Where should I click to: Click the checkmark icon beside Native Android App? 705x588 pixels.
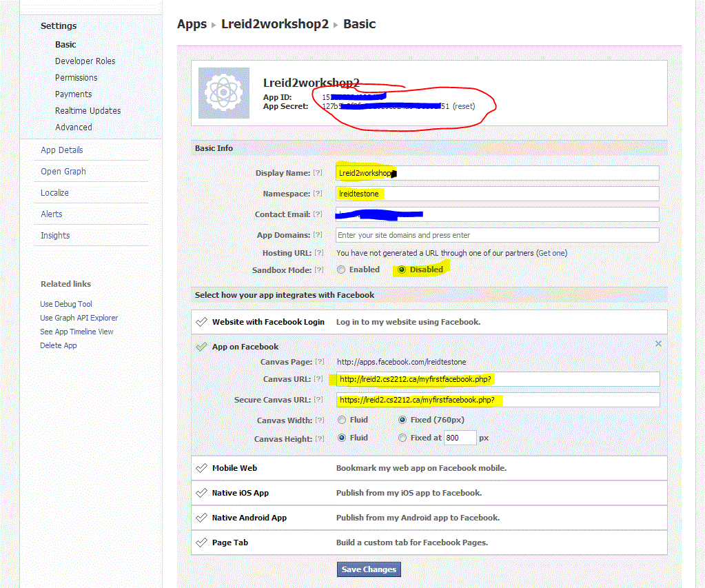(201, 518)
